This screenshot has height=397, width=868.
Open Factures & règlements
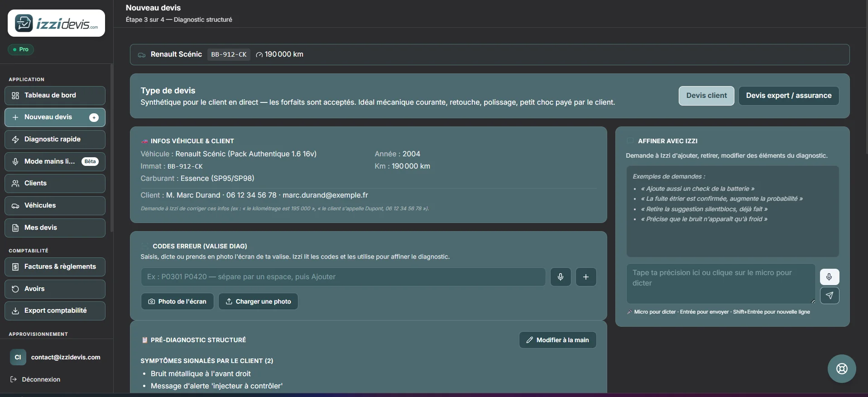click(55, 267)
